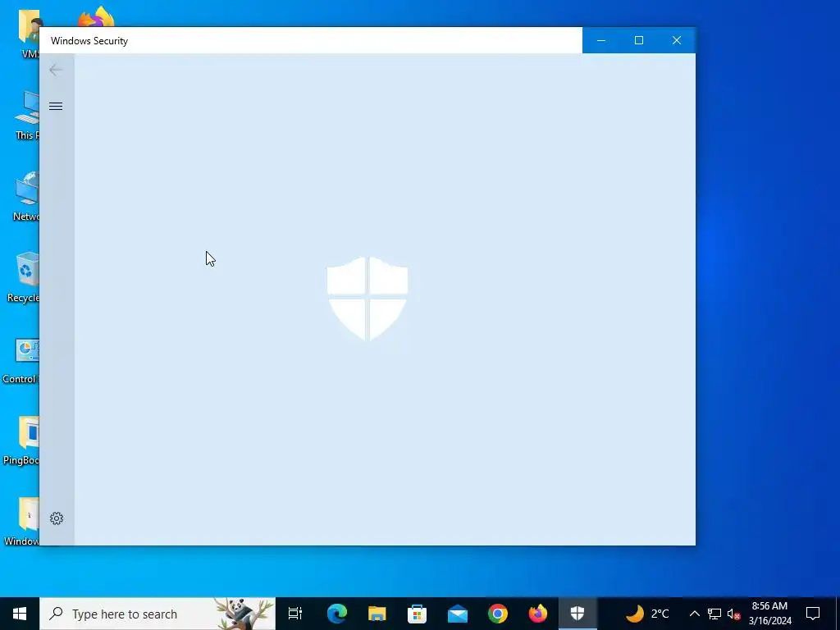Minimize the Windows Security window
Image resolution: width=840 pixels, height=630 pixels.
[601, 40]
